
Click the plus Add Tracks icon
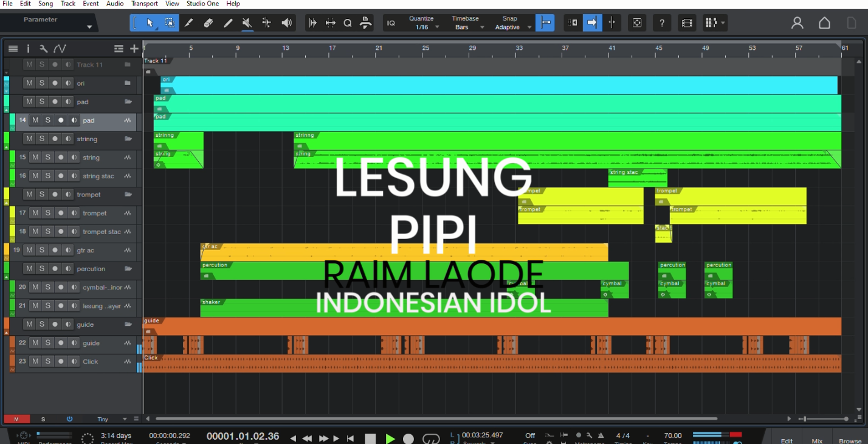pos(134,49)
